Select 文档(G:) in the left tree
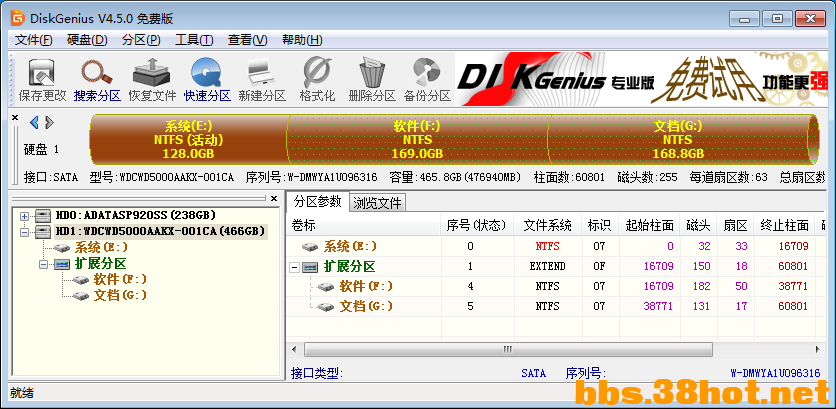 (x=119, y=295)
